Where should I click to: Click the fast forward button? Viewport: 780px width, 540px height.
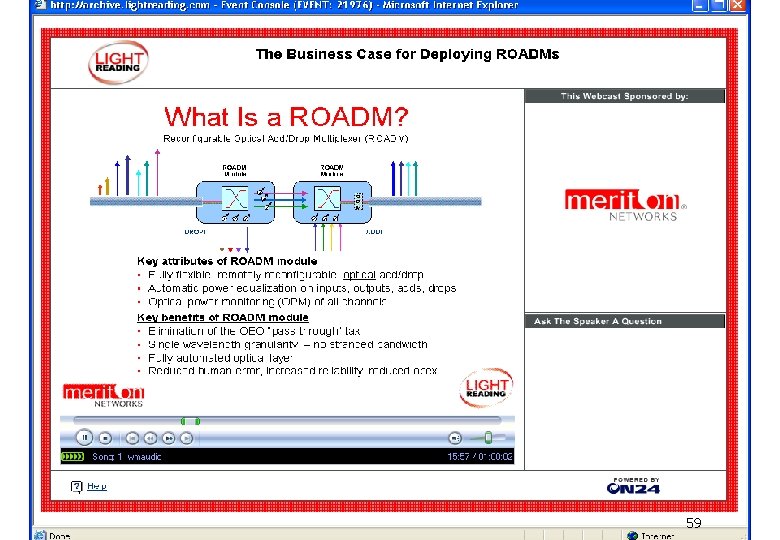click(169, 438)
